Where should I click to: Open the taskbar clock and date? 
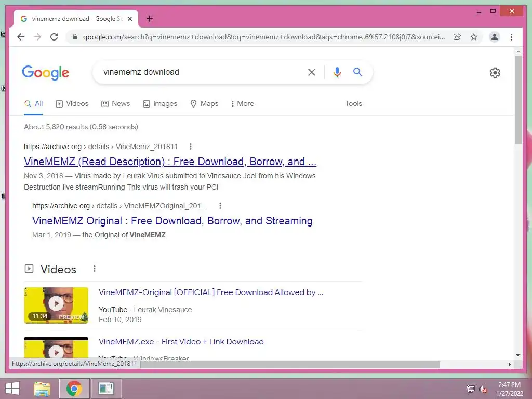pos(509,389)
